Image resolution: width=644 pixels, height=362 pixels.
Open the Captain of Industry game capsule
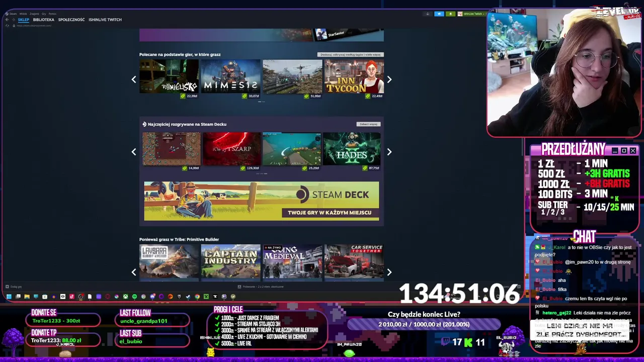click(x=230, y=261)
